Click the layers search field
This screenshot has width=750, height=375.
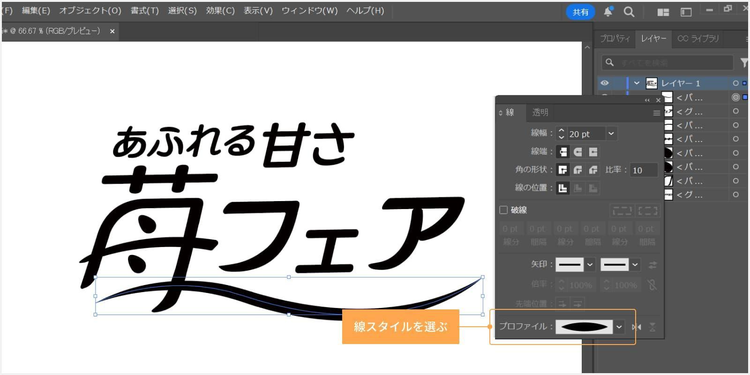pyautogui.click(x=667, y=63)
